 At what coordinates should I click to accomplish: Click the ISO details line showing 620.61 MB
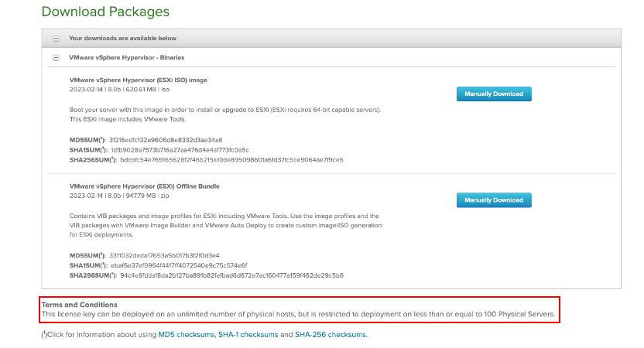click(x=119, y=90)
